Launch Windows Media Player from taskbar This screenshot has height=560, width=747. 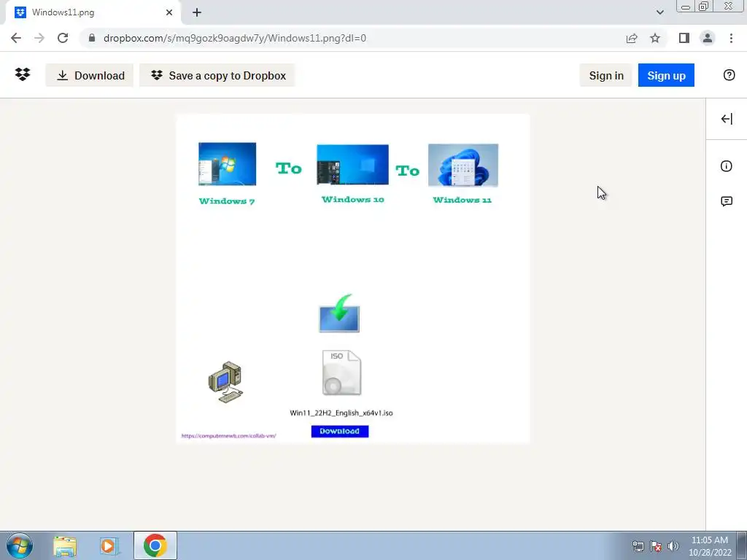point(109,546)
